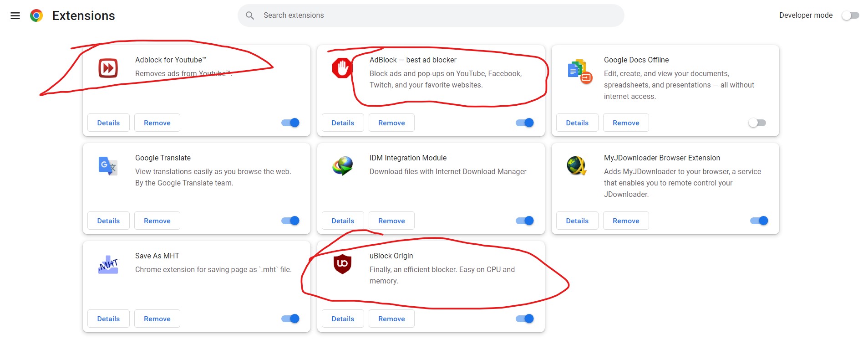Turn off the Google Translate extension

(x=290, y=221)
